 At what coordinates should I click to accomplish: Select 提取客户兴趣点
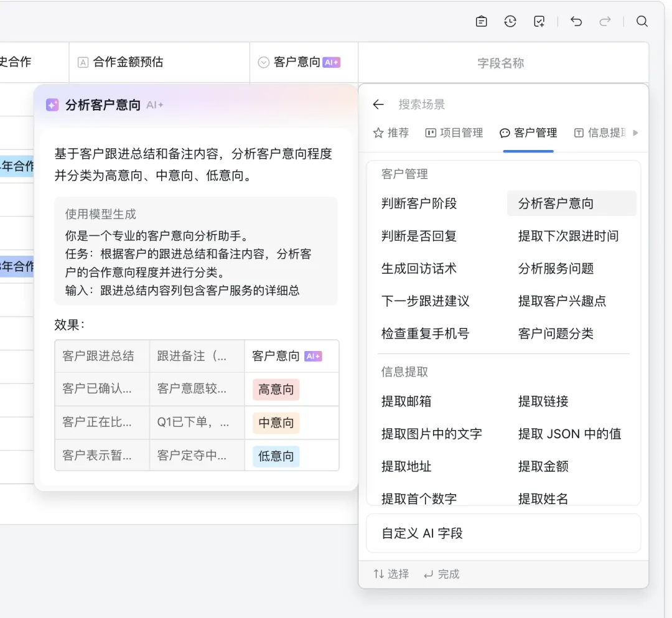tap(562, 301)
